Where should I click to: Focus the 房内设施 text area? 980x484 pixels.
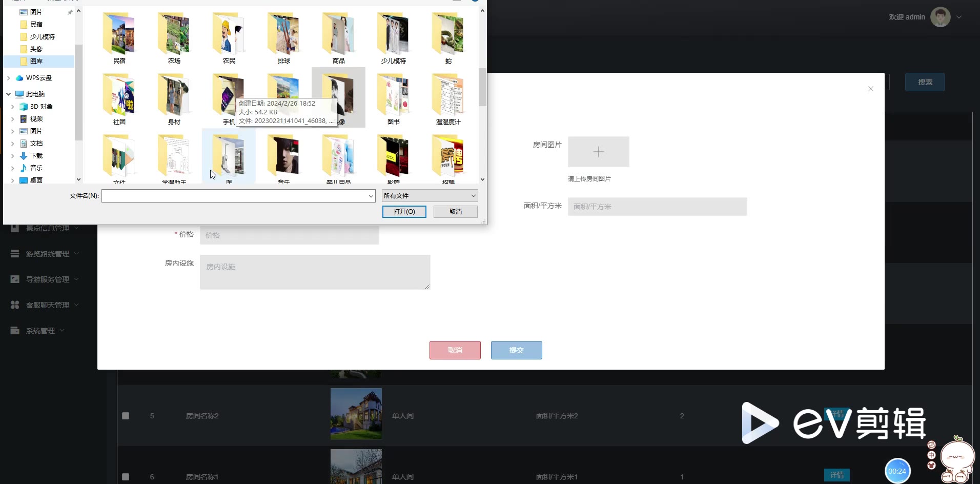coord(315,272)
